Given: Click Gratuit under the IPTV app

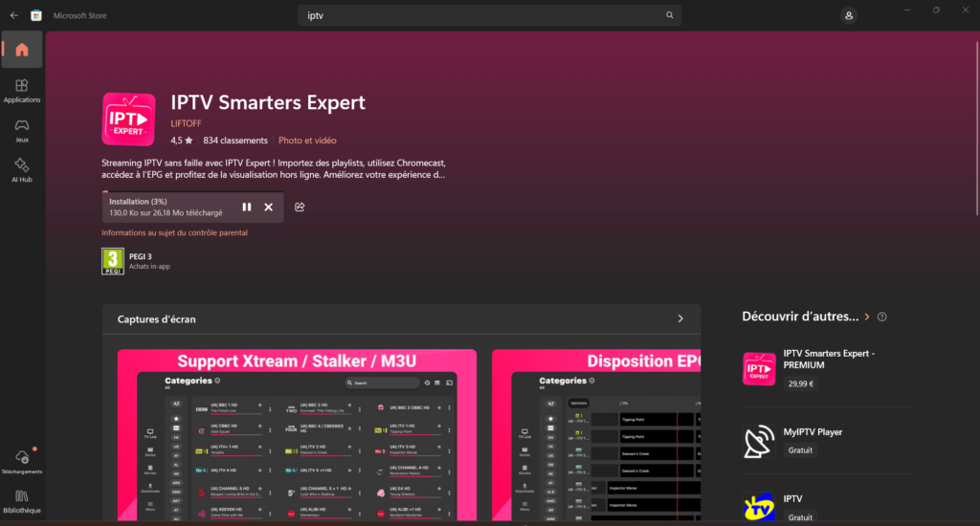Looking at the screenshot, I should (x=800, y=516).
